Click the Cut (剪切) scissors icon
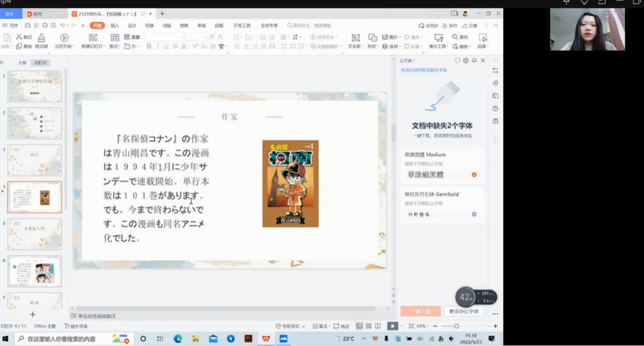Image resolution: width=644 pixels, height=346 pixels. click(x=19, y=37)
